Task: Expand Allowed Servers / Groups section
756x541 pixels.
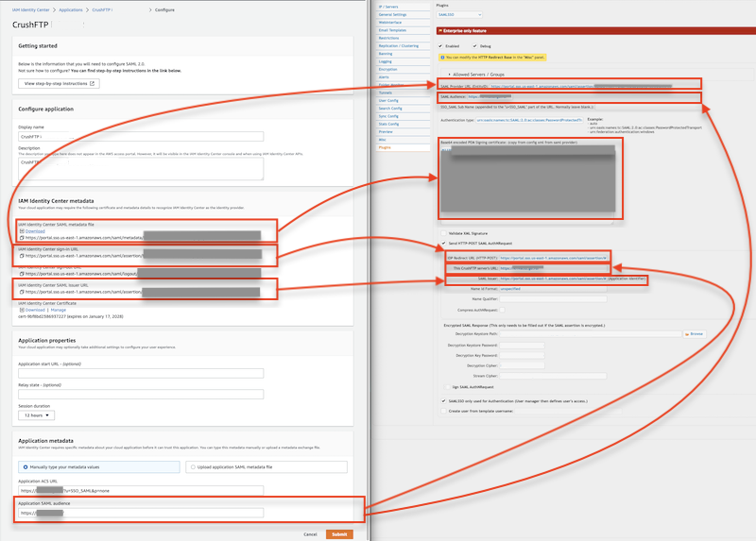Action: point(476,75)
